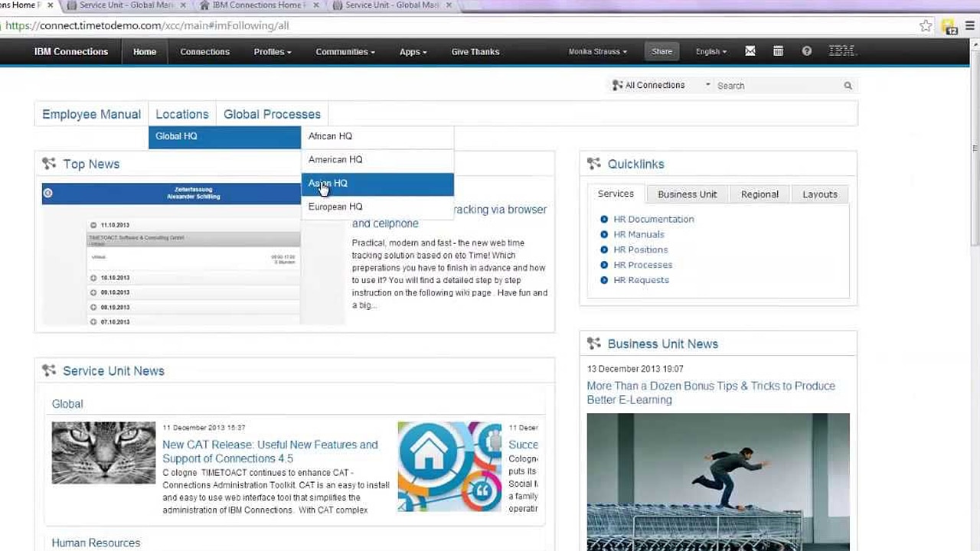The width and height of the screenshot is (980, 551).
Task: Click the Share button
Action: point(661,52)
